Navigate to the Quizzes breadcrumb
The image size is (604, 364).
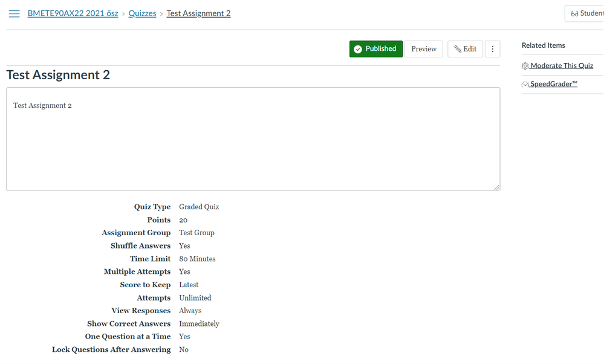(x=142, y=13)
